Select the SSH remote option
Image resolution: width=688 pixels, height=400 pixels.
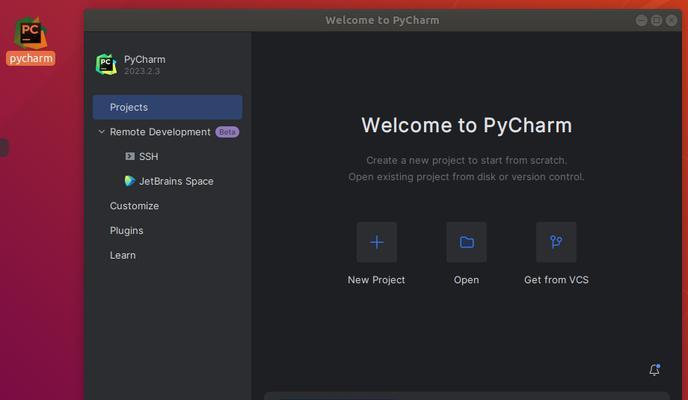coord(148,156)
